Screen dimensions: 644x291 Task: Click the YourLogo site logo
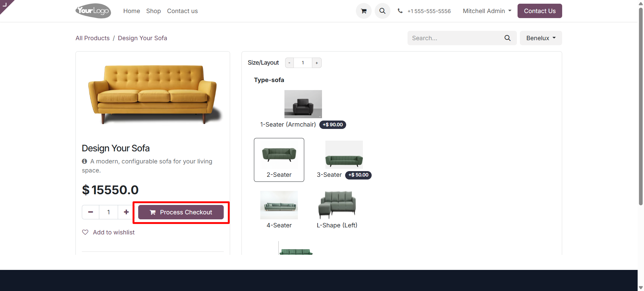pyautogui.click(x=93, y=11)
